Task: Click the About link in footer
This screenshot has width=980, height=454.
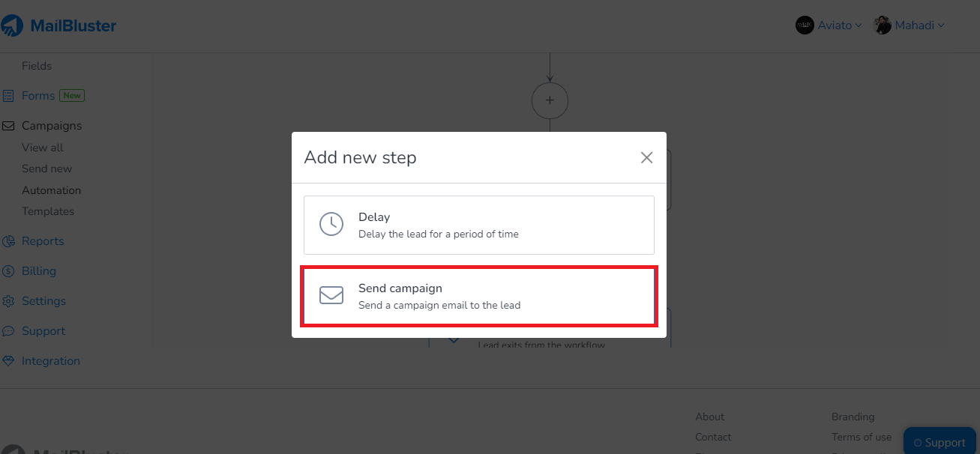Action: click(709, 417)
